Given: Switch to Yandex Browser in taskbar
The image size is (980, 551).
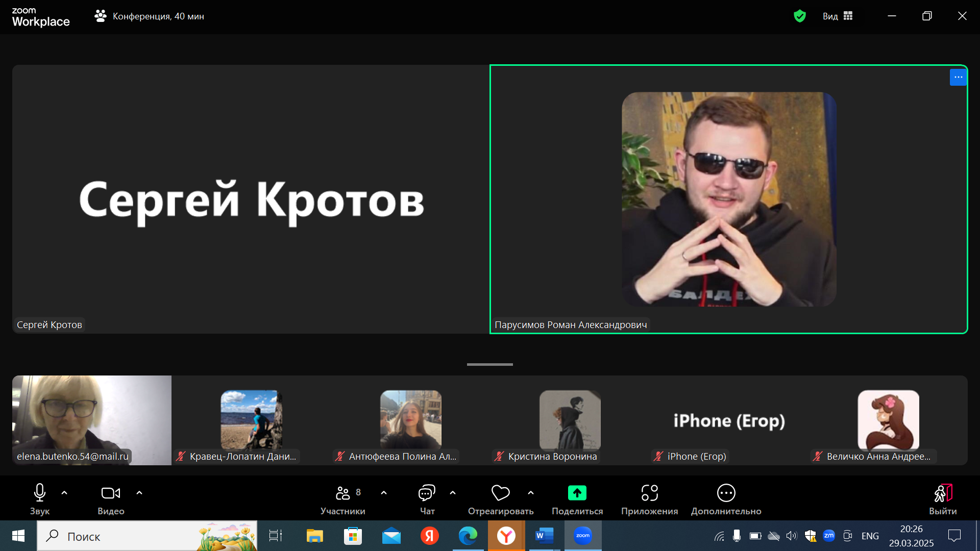Looking at the screenshot, I should tap(506, 536).
